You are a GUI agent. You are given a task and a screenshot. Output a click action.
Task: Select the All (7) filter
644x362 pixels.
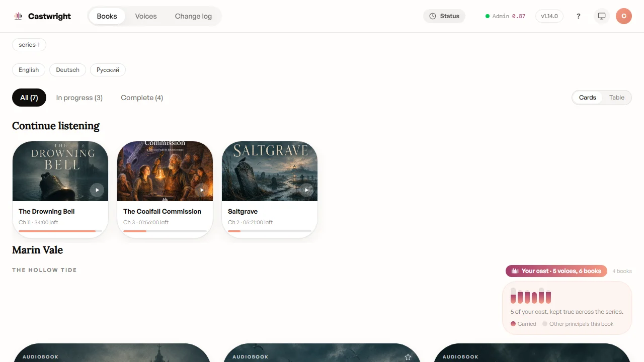point(29,98)
